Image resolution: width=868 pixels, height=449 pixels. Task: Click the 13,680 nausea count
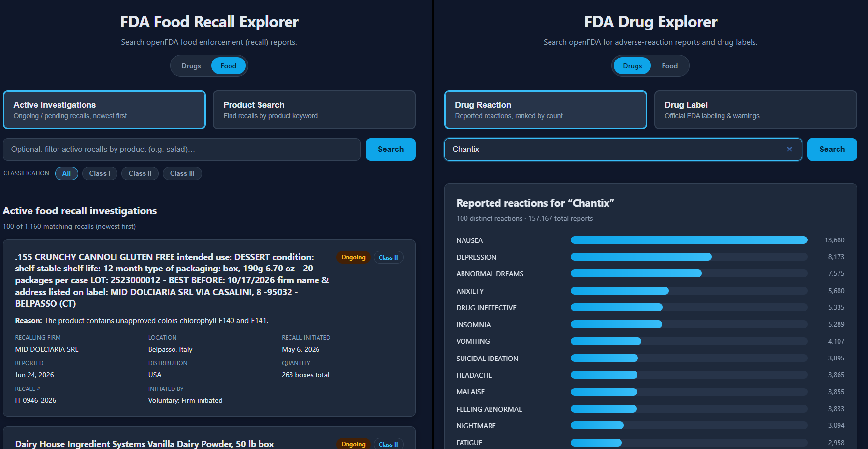point(835,240)
